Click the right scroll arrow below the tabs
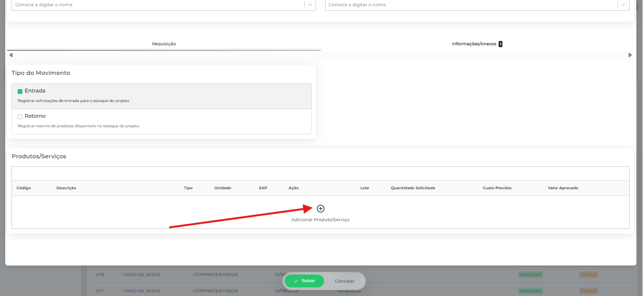644x296 pixels. coord(630,55)
